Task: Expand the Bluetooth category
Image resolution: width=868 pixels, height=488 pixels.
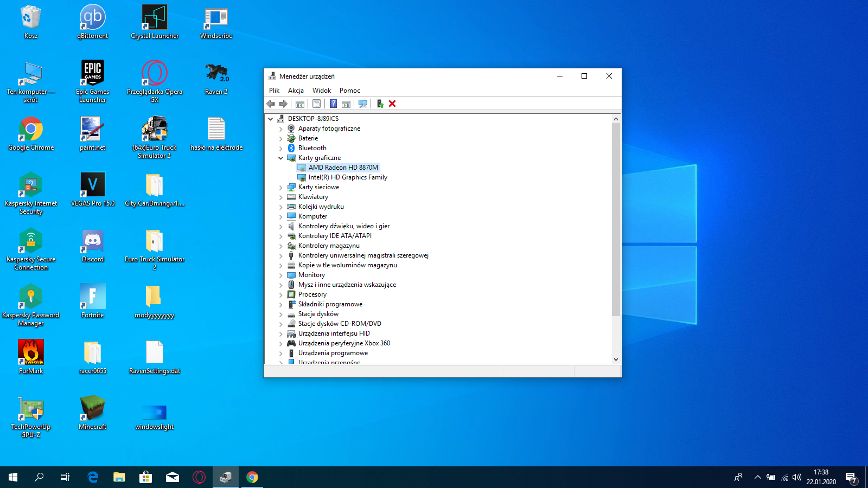Action: 281,148
